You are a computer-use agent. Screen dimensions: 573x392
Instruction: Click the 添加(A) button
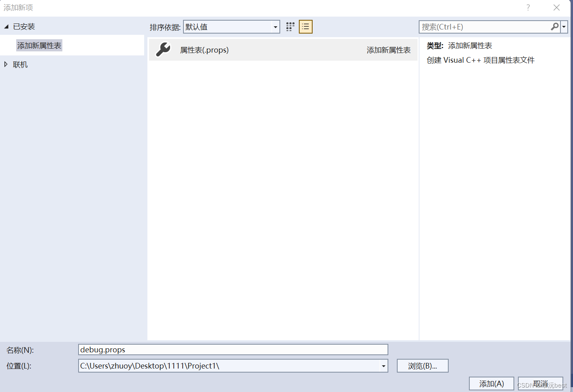coord(491,384)
